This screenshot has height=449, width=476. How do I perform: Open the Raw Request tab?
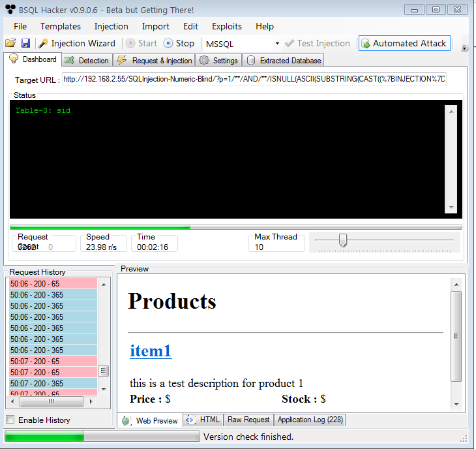248,420
